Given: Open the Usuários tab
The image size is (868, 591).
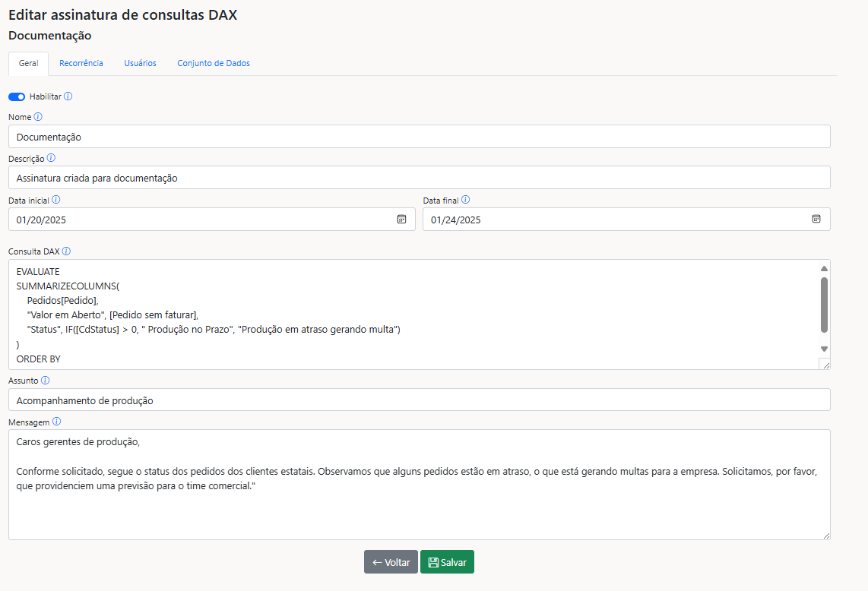Looking at the screenshot, I should pyautogui.click(x=141, y=63).
